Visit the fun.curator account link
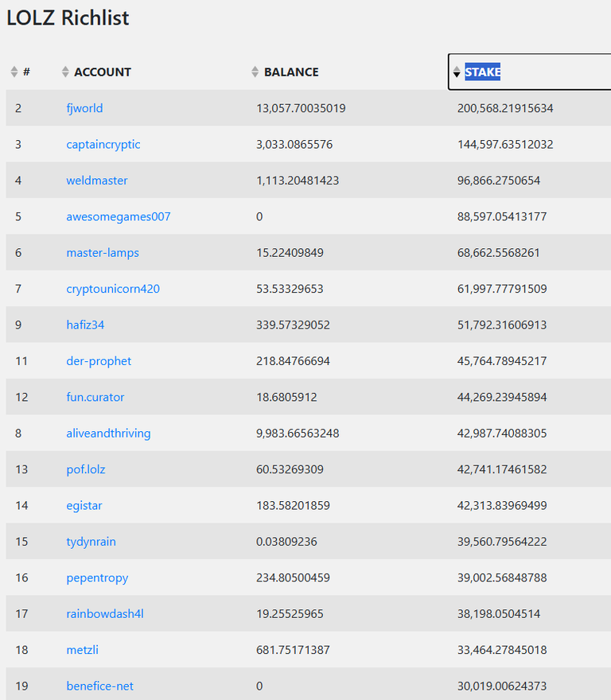The height and width of the screenshot is (700, 611). (95, 397)
